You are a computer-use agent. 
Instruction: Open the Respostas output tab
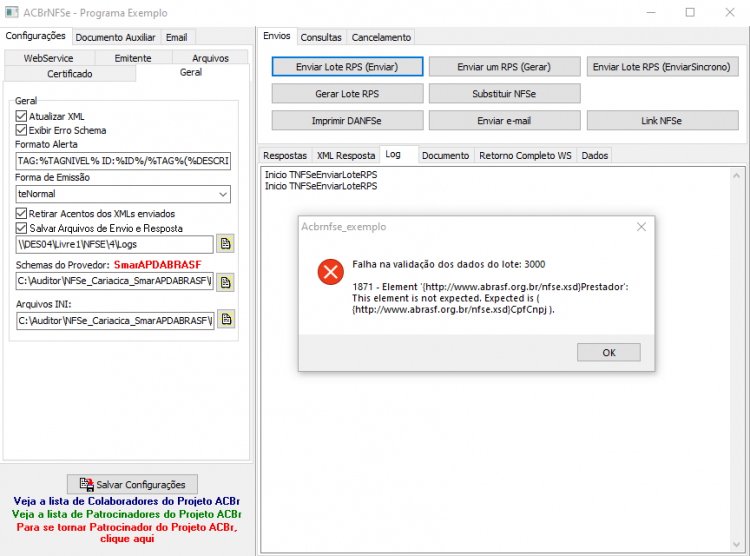tap(285, 156)
